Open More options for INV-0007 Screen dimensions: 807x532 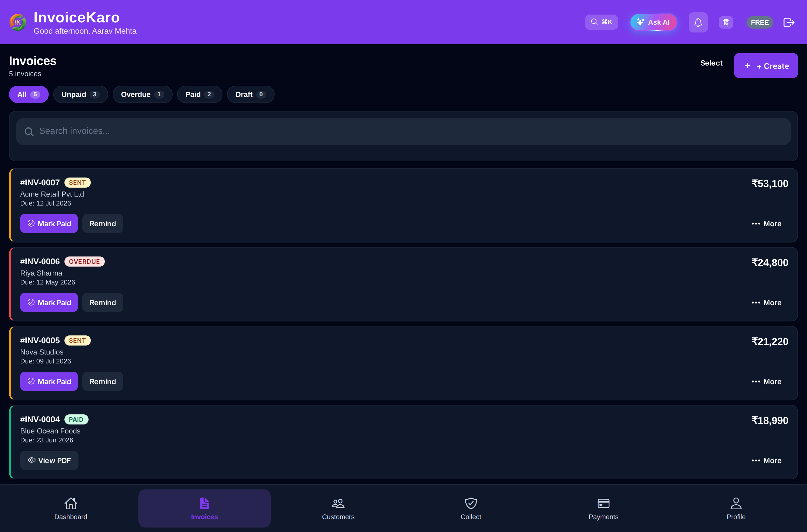pyautogui.click(x=766, y=224)
